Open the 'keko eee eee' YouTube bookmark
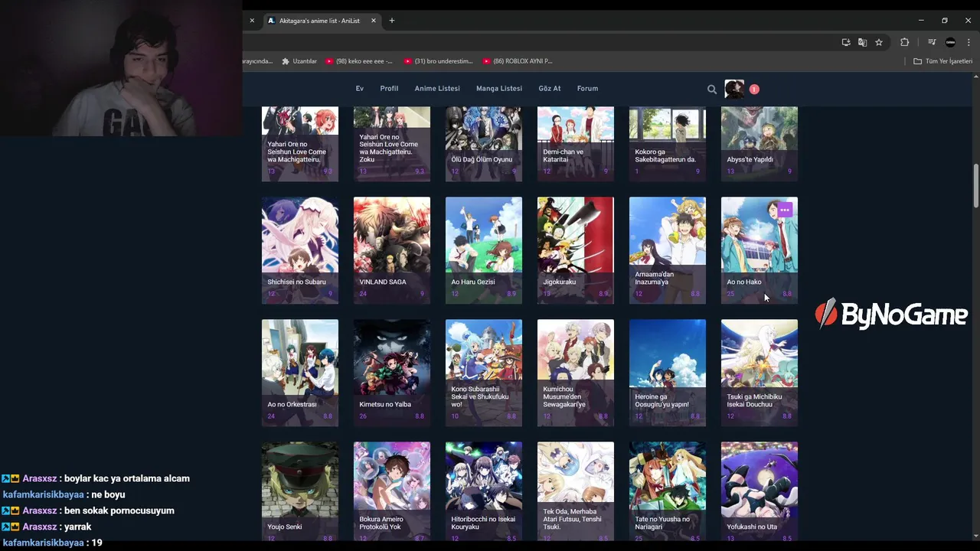 pyautogui.click(x=359, y=61)
